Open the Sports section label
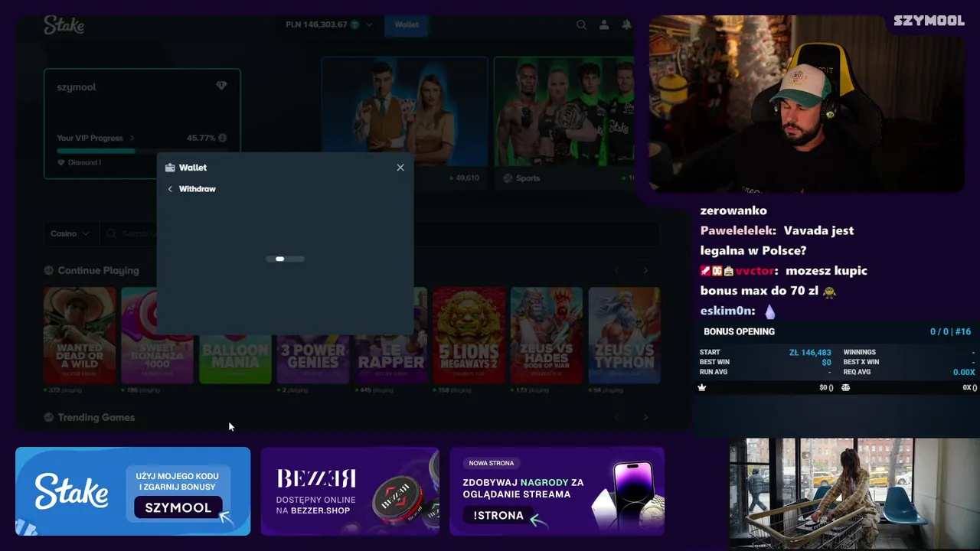The height and width of the screenshot is (551, 980). (x=528, y=178)
